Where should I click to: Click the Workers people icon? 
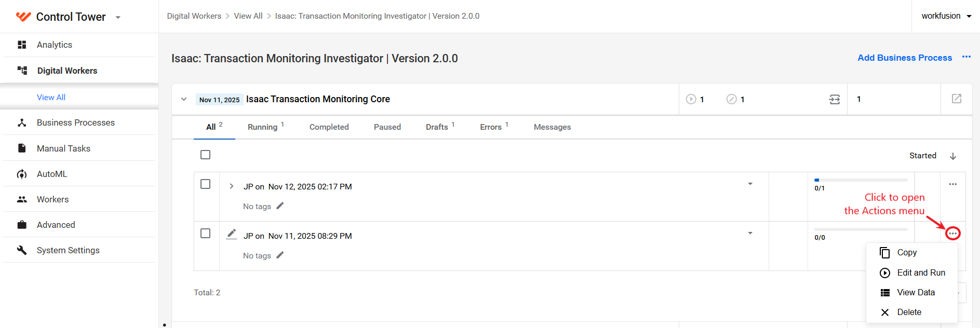click(22, 199)
